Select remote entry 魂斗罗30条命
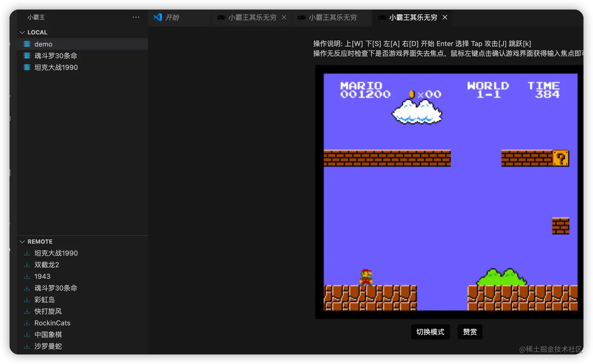This screenshot has width=593, height=364. [x=83, y=288]
